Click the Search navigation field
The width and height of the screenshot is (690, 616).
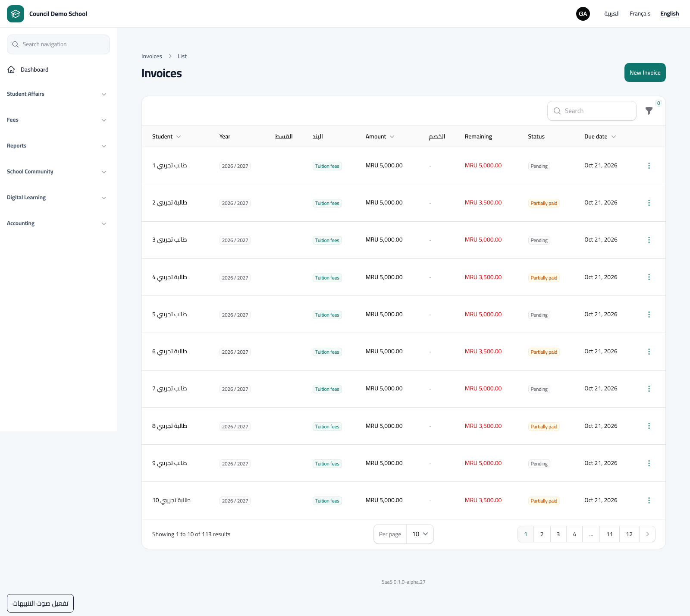click(x=58, y=44)
